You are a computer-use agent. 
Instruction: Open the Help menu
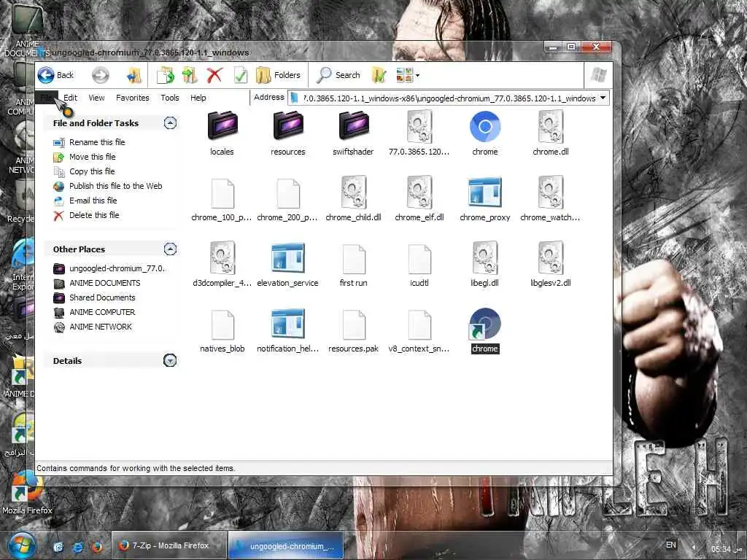point(198,98)
